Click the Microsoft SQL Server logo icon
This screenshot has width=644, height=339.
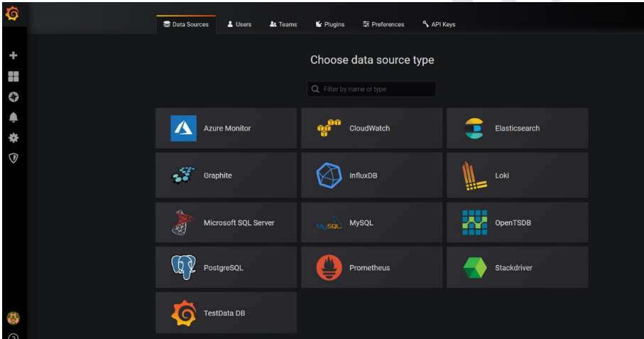tap(183, 222)
